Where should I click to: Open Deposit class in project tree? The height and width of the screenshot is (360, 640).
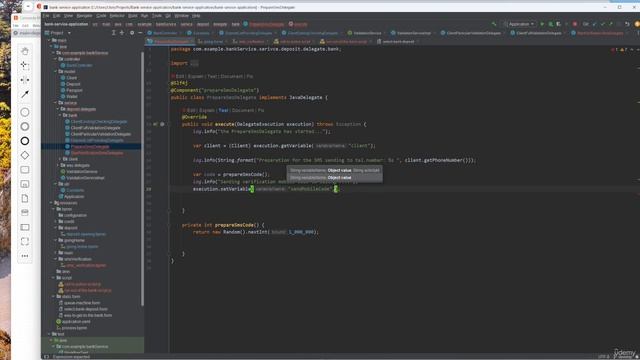pyautogui.click(x=73, y=84)
